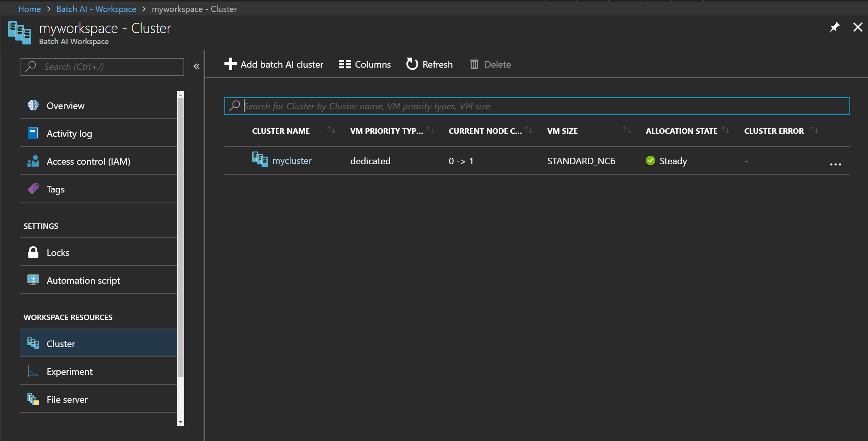Select the mycluster Batch AI icon
This screenshot has width=868, height=441.
click(x=260, y=160)
